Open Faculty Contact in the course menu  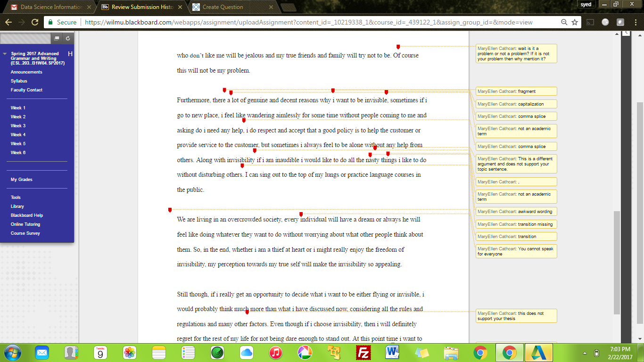(x=26, y=90)
